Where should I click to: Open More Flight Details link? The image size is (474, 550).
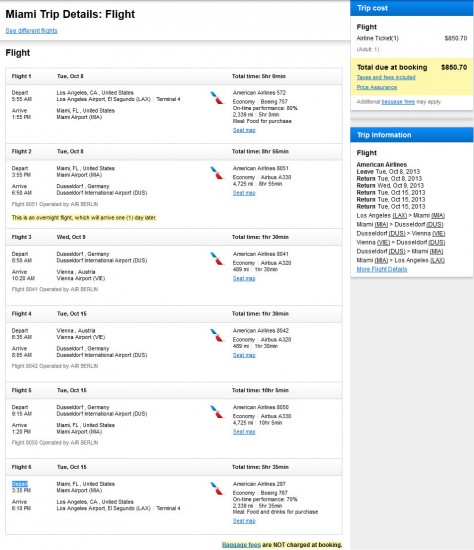click(x=382, y=269)
